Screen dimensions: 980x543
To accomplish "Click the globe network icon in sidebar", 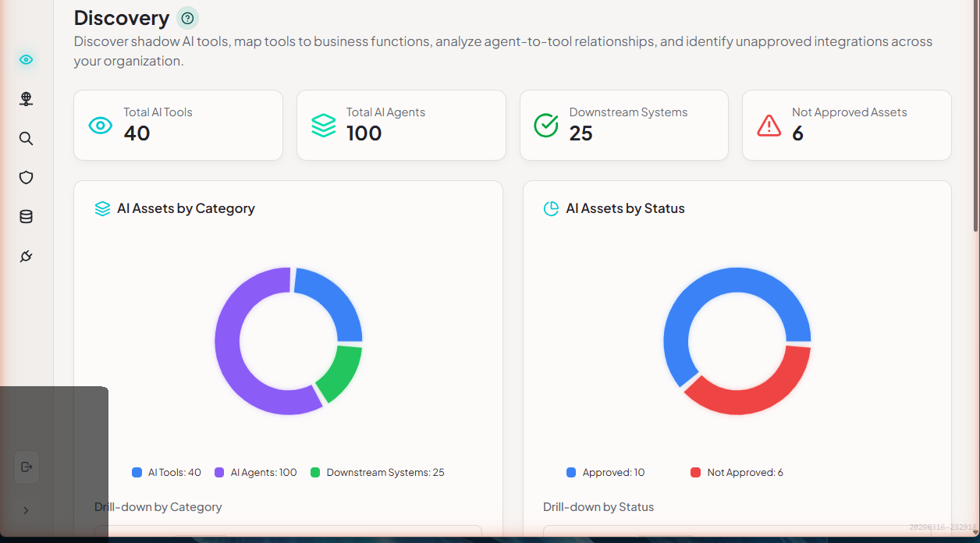I will (26, 99).
